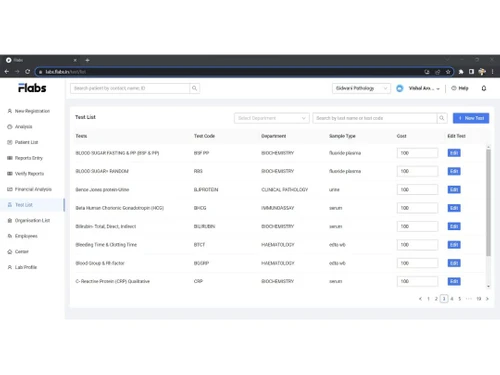
Task: Open browser extensions puzzle icon
Action: (x=461, y=72)
